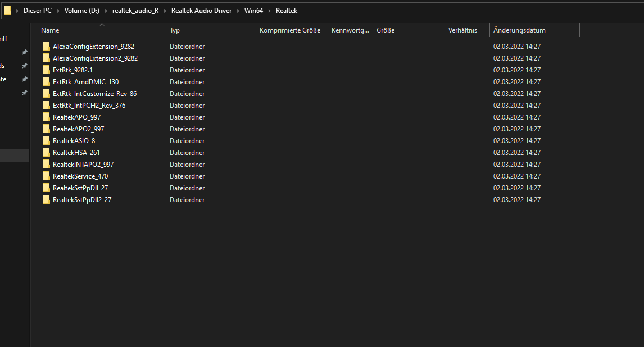Screen dimensions: 644x347
Task: Select the RealtekSstPpDll2_27 folder name
Action: point(82,200)
